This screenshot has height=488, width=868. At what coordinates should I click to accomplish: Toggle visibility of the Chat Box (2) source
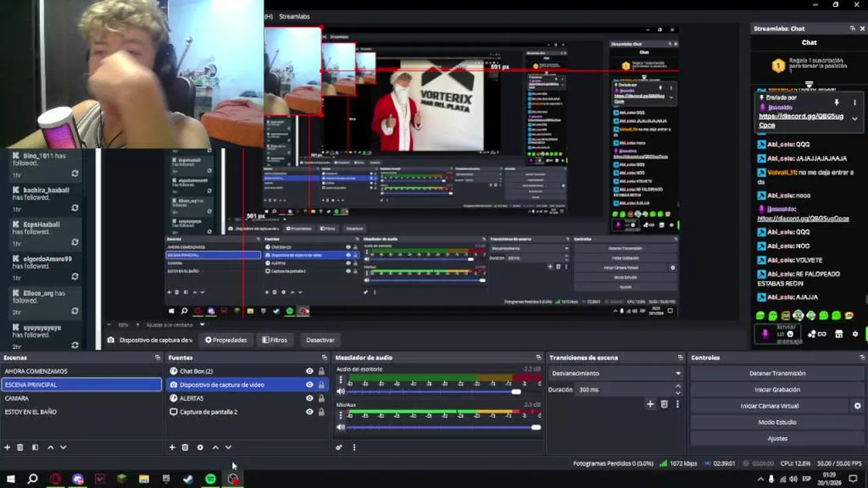click(310, 371)
